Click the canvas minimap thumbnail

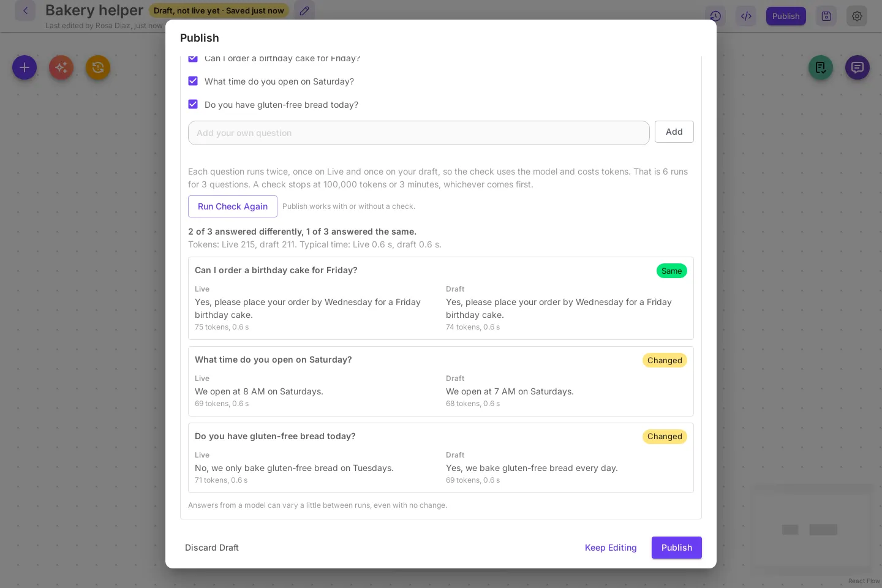click(x=812, y=530)
